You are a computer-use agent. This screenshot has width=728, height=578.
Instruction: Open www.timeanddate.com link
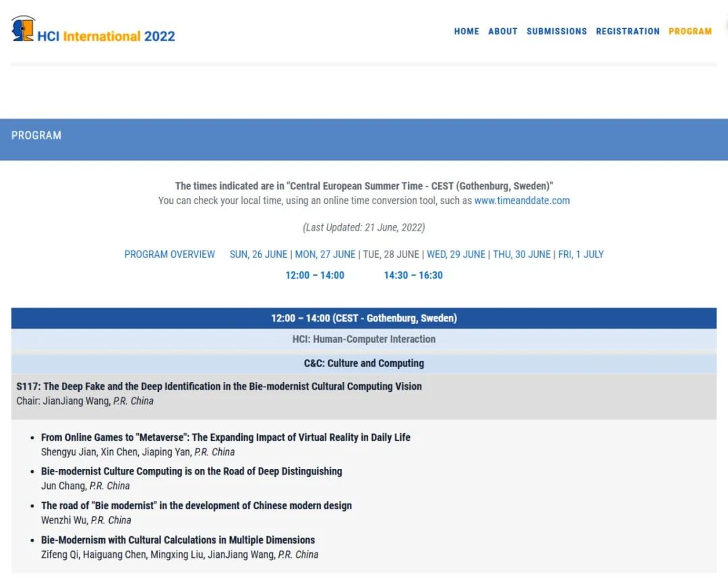(522, 201)
